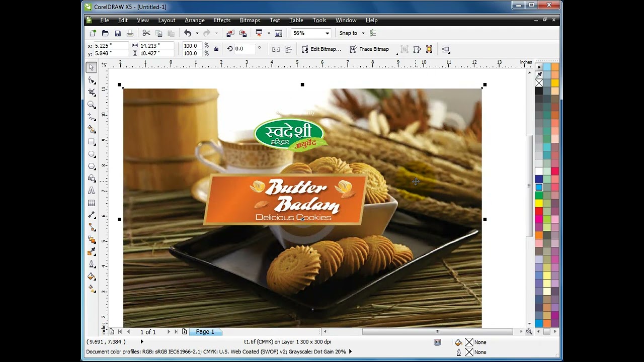Pick the no-color X swatch
Image resolution: width=644 pixels, height=362 pixels.
(539, 83)
